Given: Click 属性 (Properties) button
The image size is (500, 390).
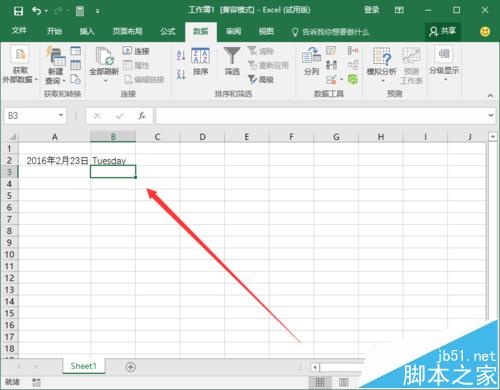Looking at the screenshot, I should pos(136,65).
